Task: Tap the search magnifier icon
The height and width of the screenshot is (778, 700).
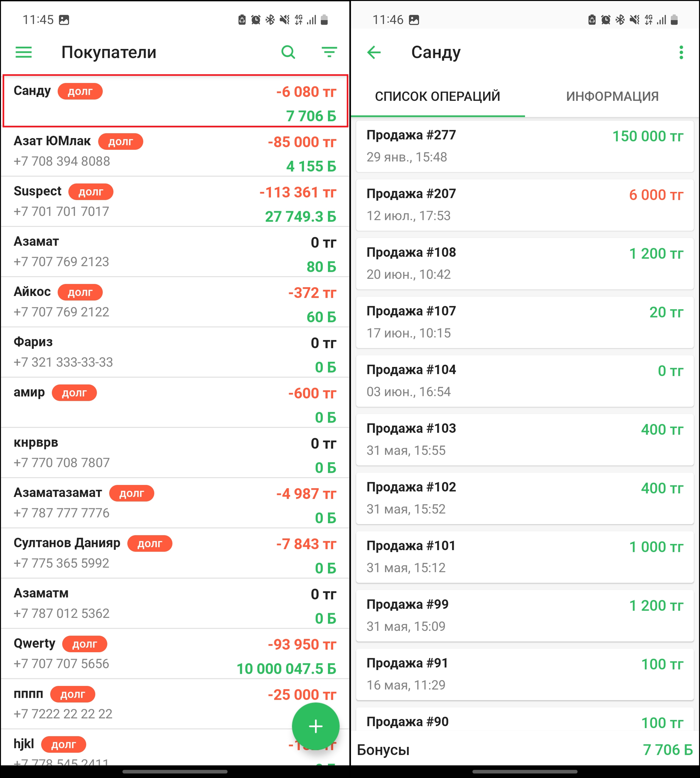Action: pyautogui.click(x=288, y=52)
